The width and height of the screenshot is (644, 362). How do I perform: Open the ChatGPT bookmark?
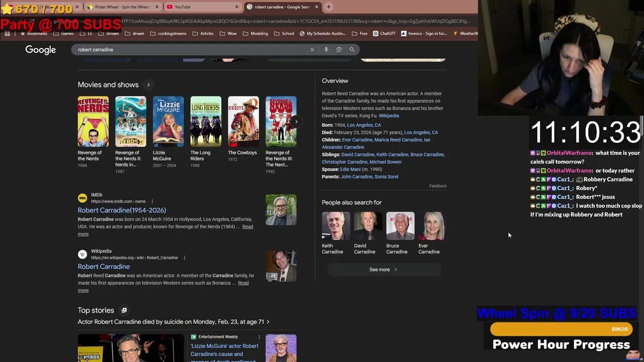click(x=384, y=34)
